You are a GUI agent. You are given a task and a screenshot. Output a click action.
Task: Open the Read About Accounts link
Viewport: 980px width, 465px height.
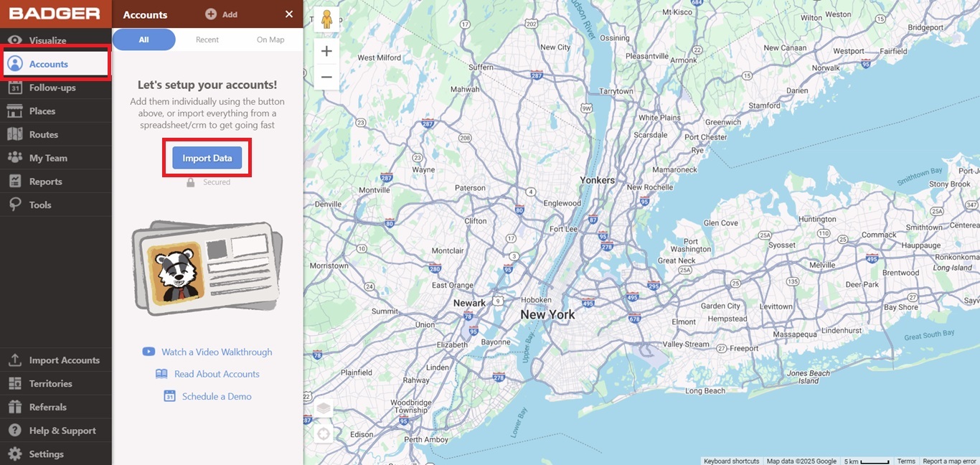(x=207, y=374)
